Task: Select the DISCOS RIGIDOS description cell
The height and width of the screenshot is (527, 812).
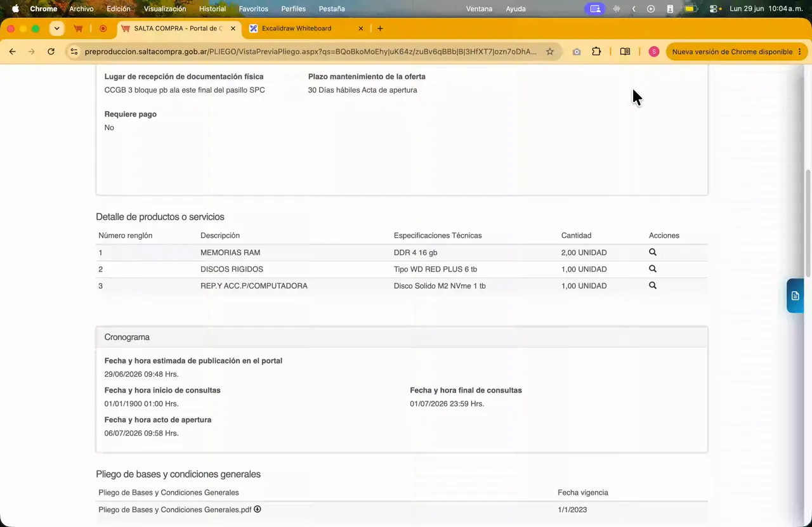Action: (x=232, y=269)
